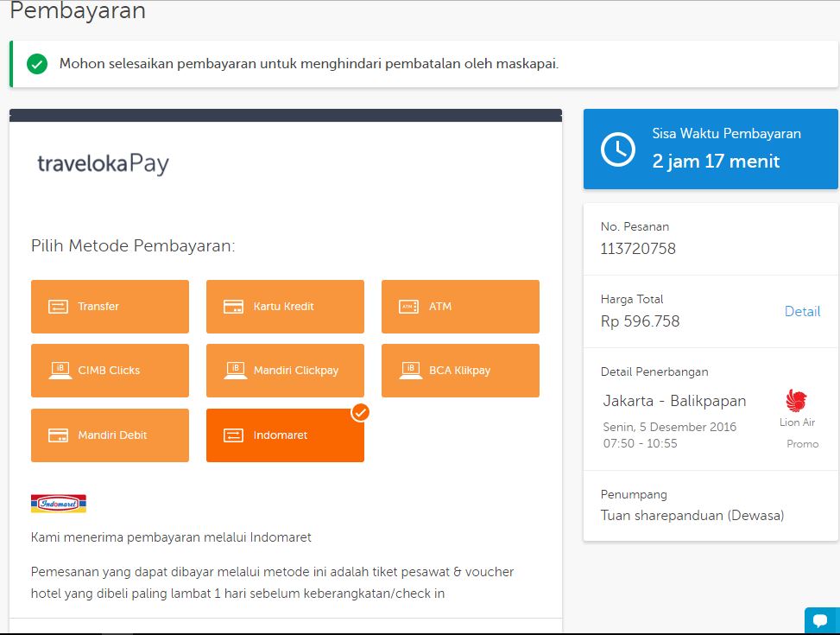The height and width of the screenshot is (635, 840).
Task: Select ATM payment method
Action: coord(460,306)
